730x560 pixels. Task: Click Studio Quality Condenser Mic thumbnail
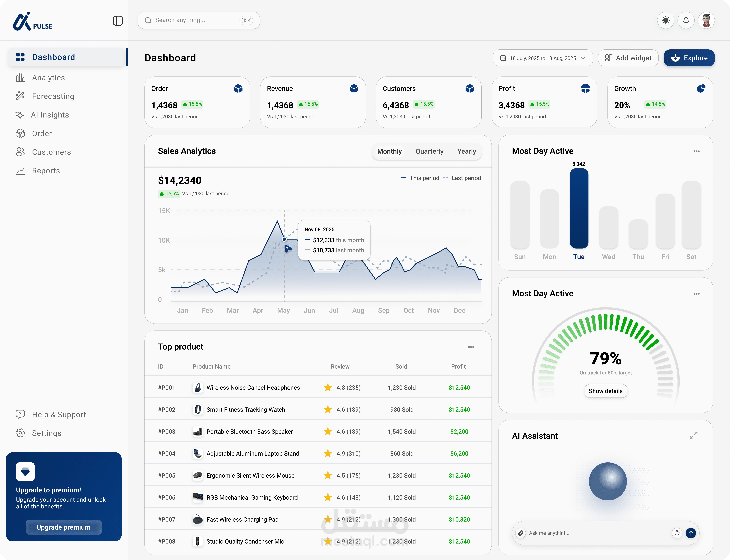tap(198, 541)
